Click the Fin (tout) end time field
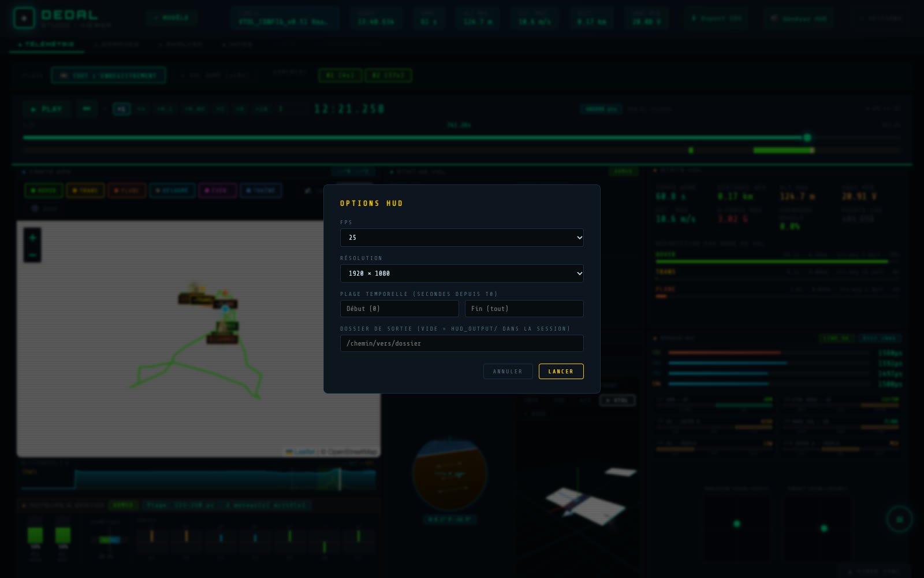 (524, 309)
